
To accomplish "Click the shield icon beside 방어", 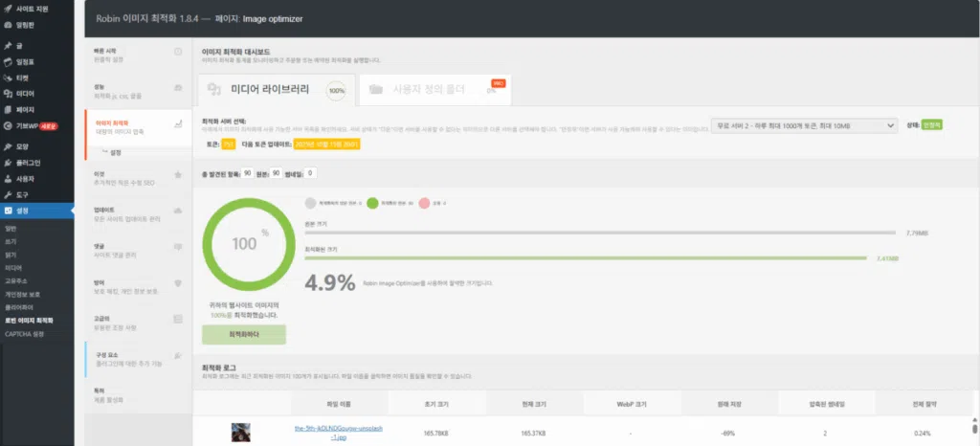I will pyautogui.click(x=178, y=284).
